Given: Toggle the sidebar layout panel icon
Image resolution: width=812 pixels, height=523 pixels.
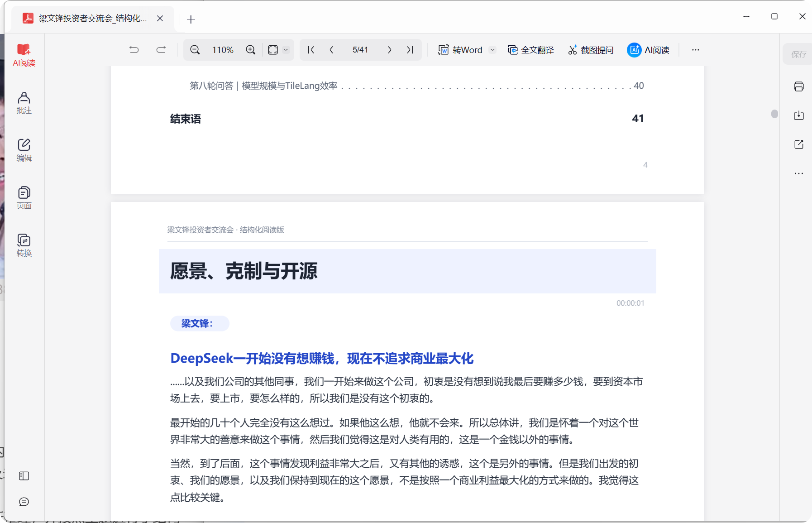Looking at the screenshot, I should (24, 476).
